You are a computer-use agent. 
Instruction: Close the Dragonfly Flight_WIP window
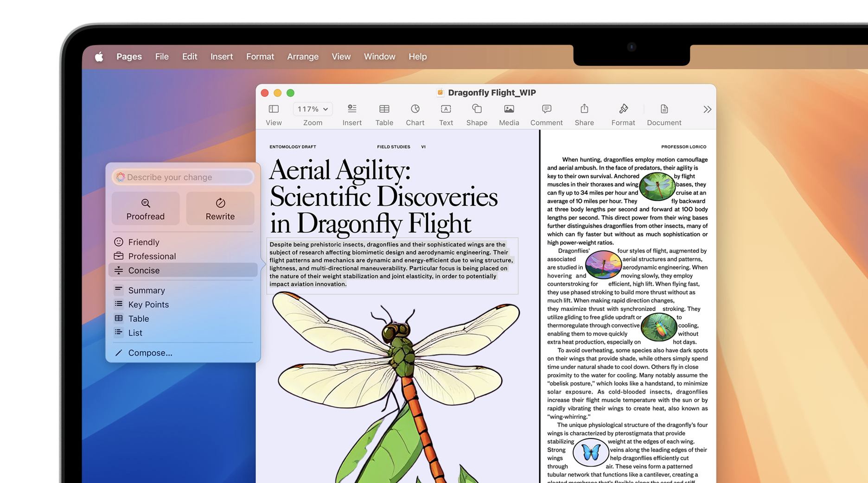coord(265,93)
